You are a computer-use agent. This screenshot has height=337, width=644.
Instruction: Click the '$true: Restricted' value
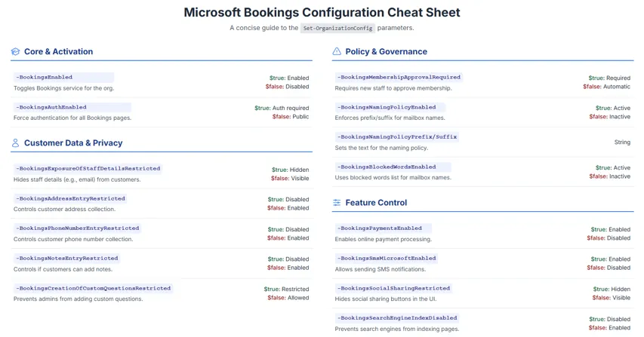(286, 290)
